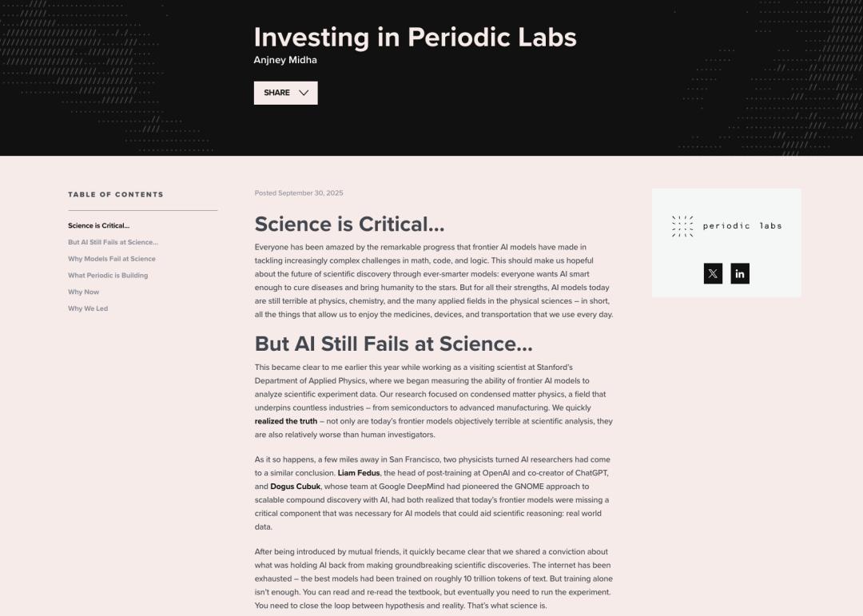Click author name Anjney Midha
The image size is (863, 616).
[285, 60]
